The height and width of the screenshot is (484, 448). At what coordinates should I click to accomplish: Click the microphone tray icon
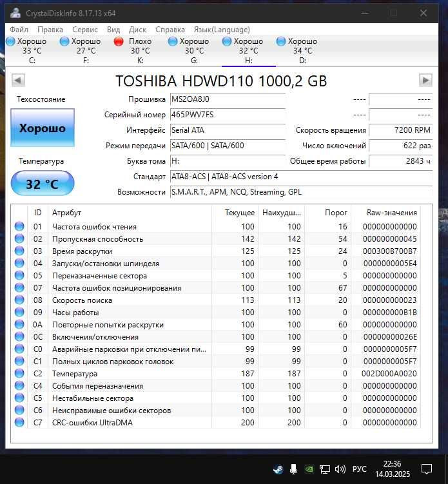(x=293, y=469)
